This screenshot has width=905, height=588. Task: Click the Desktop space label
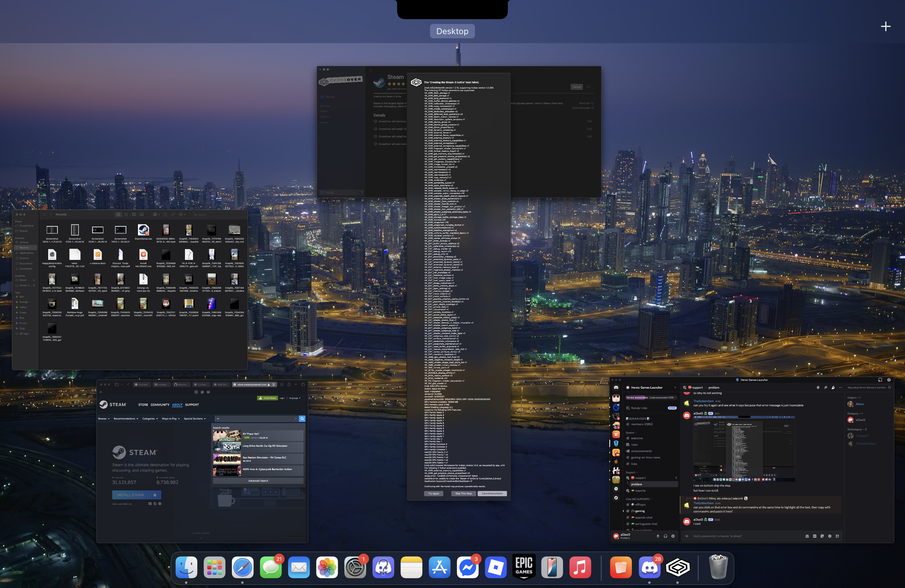(x=452, y=31)
